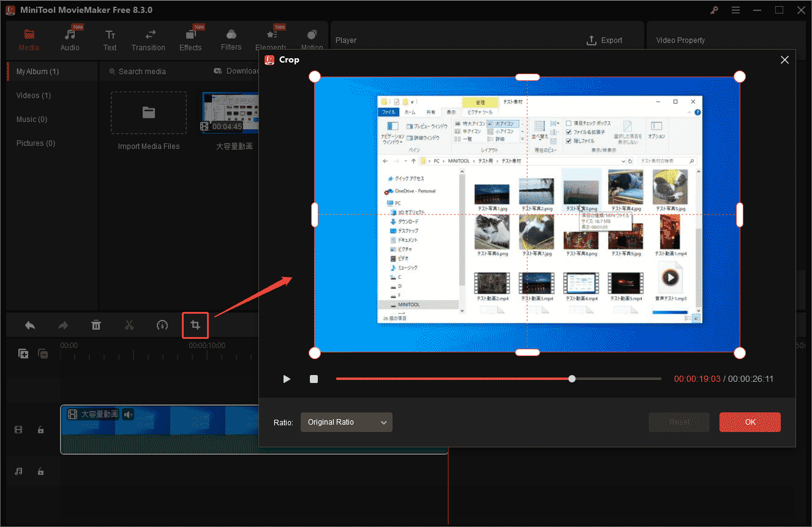Screen dimensions: 812x527
Task: Click Import Media Files folder box
Action: tap(149, 113)
